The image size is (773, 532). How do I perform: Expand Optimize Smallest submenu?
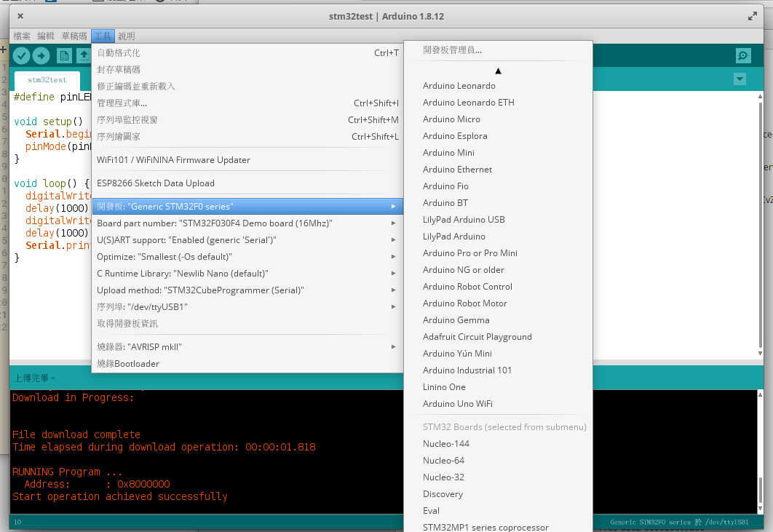click(x=247, y=256)
